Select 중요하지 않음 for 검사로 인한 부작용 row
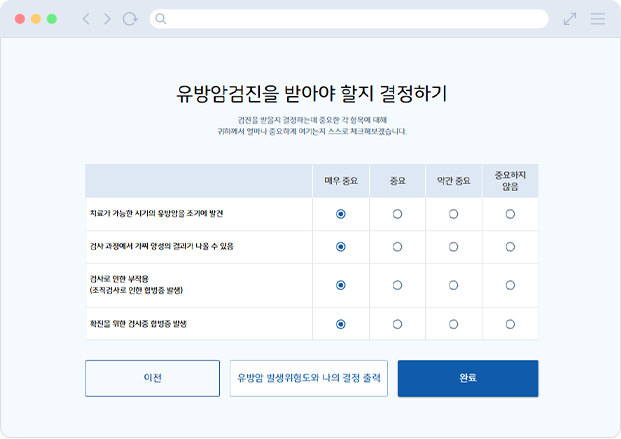The image size is (621, 439). tap(510, 285)
